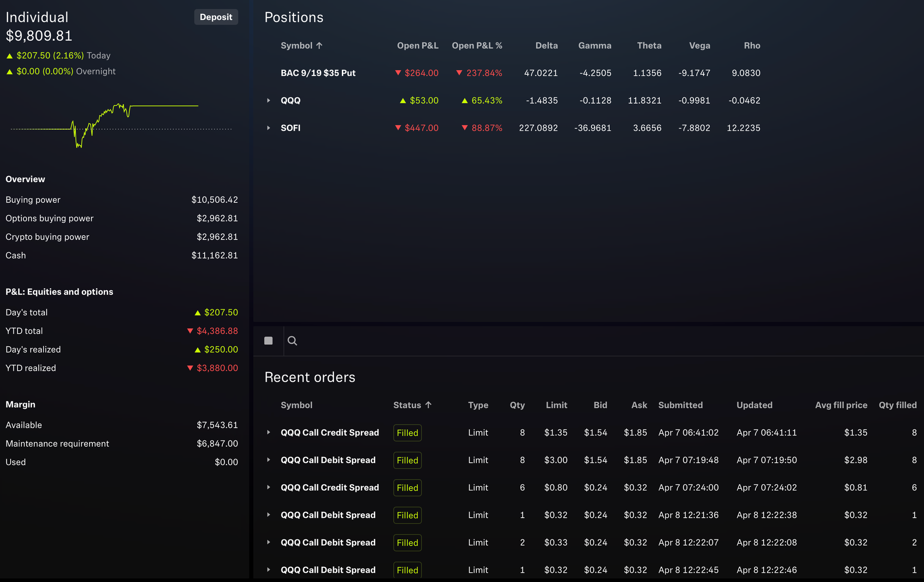This screenshot has height=582, width=924.
Task: Click the Filled badge on $0.33 limit order
Action: point(407,543)
